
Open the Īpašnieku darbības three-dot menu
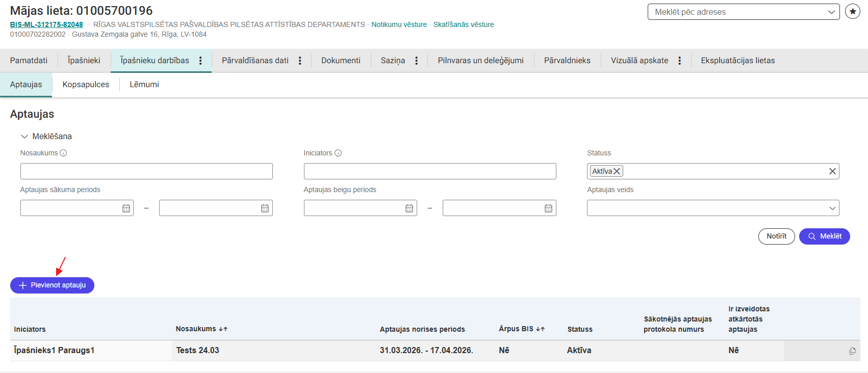200,61
